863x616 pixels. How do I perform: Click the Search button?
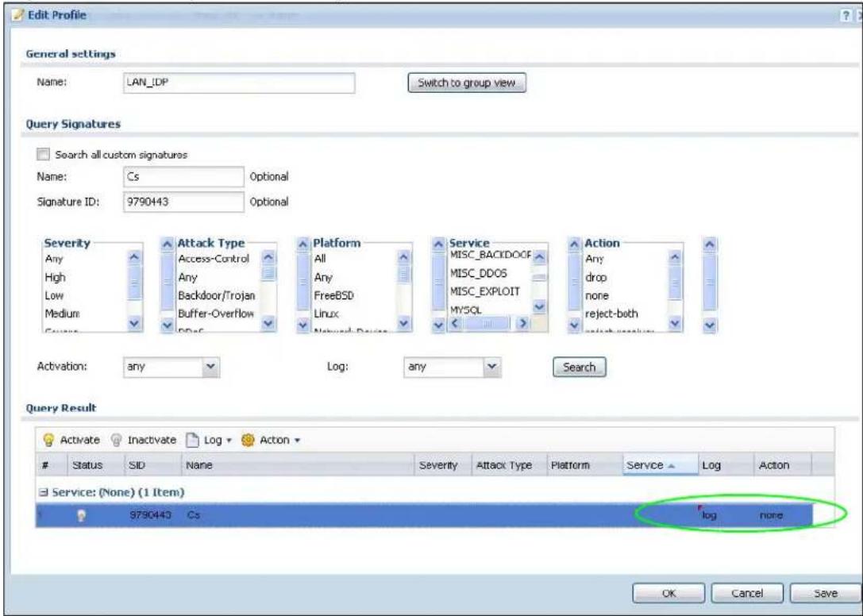pos(579,368)
